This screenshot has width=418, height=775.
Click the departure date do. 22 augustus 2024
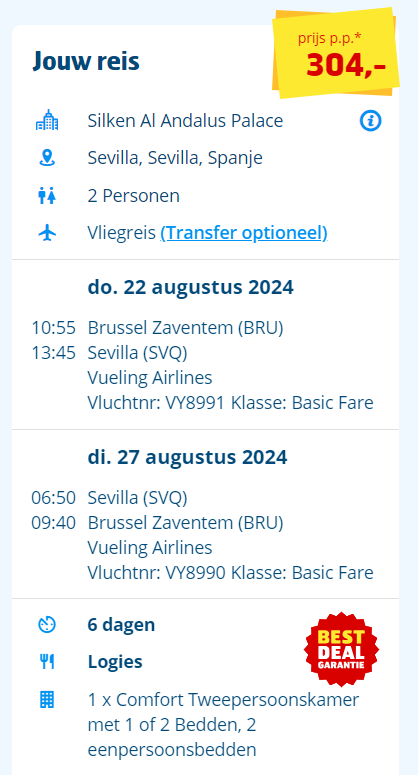tap(191, 287)
